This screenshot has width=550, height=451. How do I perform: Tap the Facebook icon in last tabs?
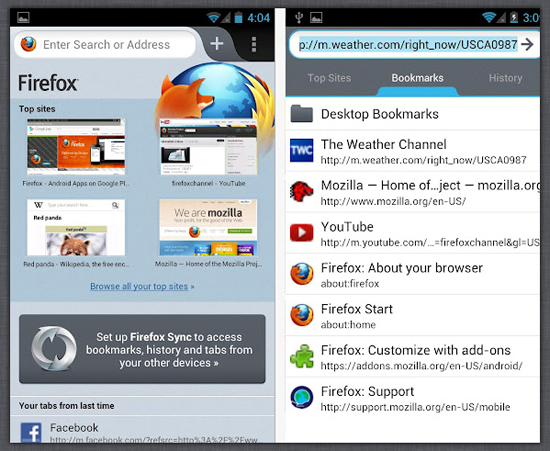31,433
